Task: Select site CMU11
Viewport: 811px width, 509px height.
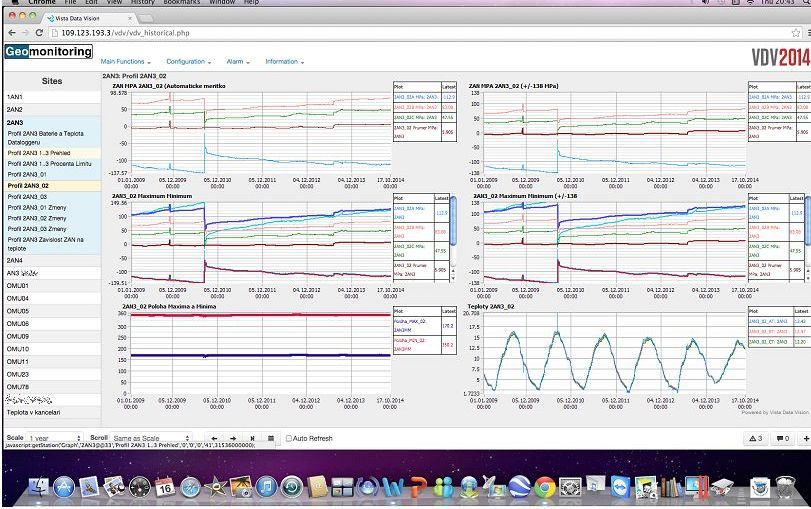Action: 52,362
